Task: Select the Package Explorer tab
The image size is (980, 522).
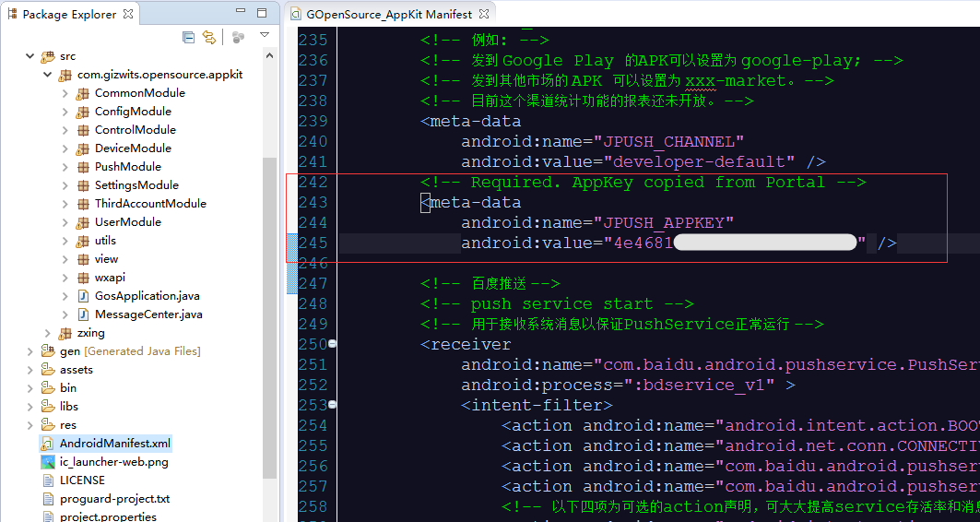Action: click(69, 15)
